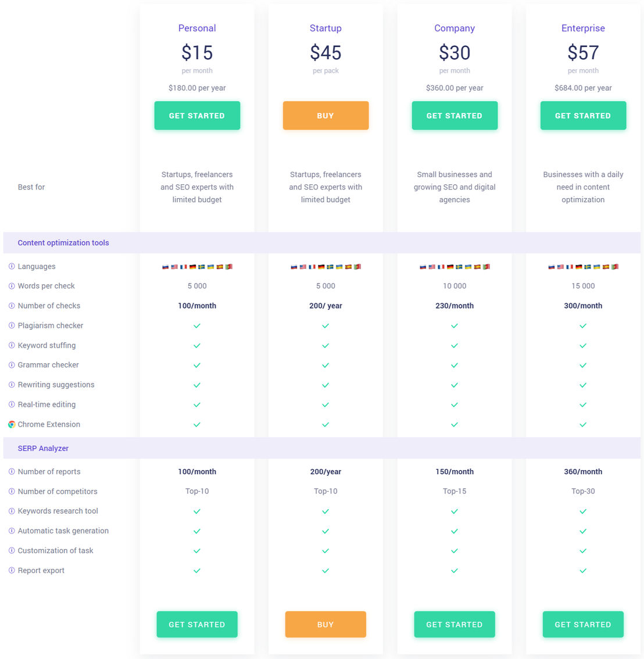Click info icon beside Report export

tap(12, 570)
